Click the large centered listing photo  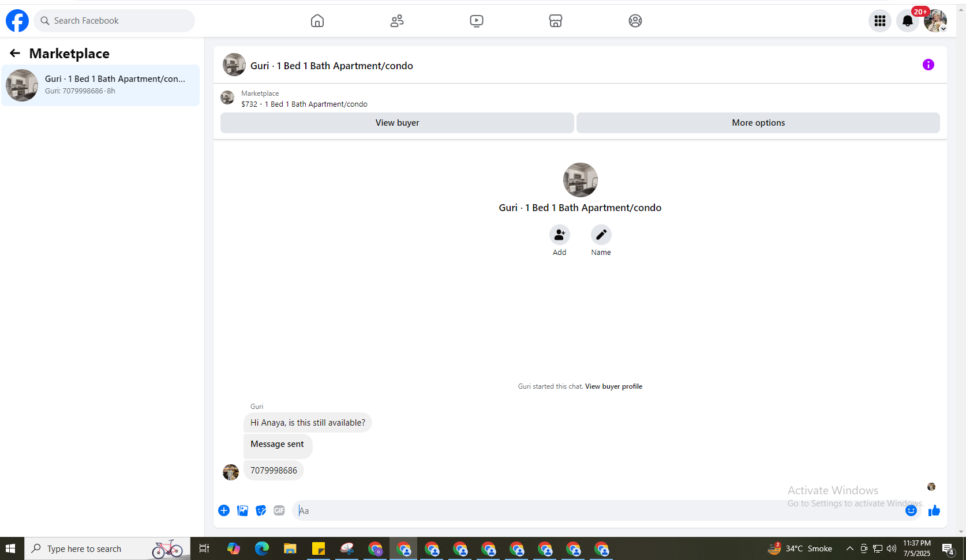click(x=581, y=180)
